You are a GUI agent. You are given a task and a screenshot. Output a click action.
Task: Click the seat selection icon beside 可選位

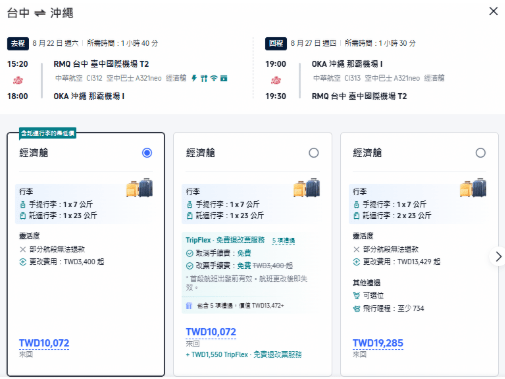tap(356, 296)
